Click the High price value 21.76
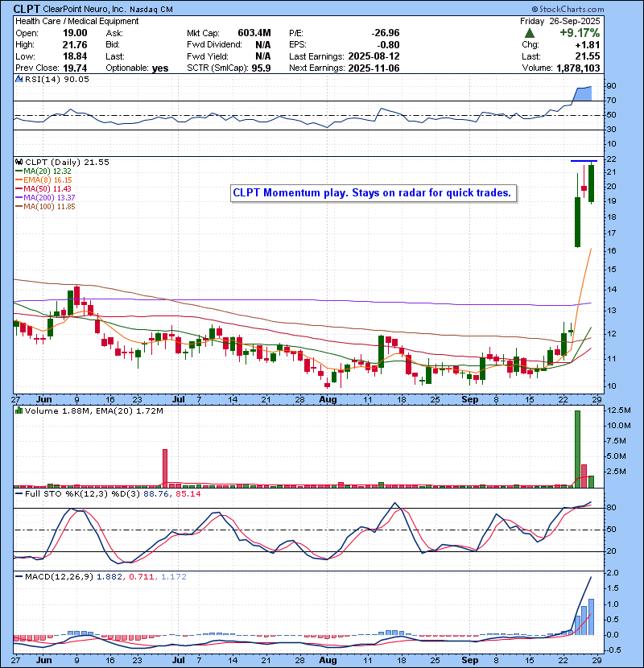The image size is (644, 668). pyautogui.click(x=75, y=45)
